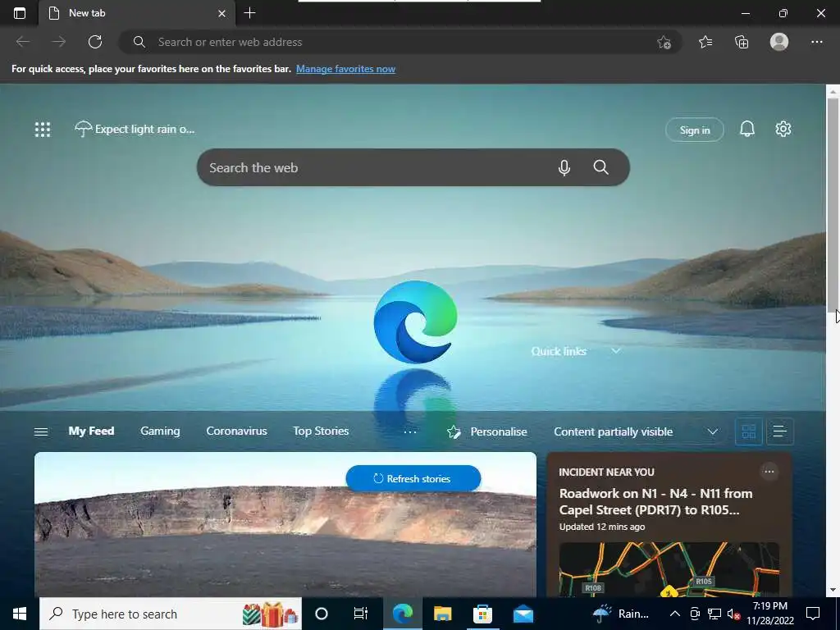Open the app launcher grid icon
This screenshot has height=630, width=840.
[43, 129]
